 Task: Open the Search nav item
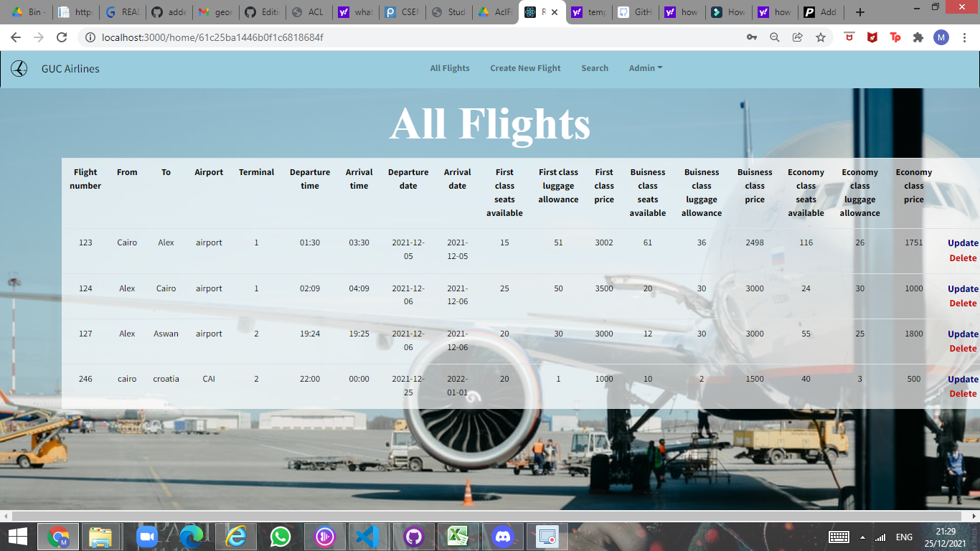tap(595, 68)
